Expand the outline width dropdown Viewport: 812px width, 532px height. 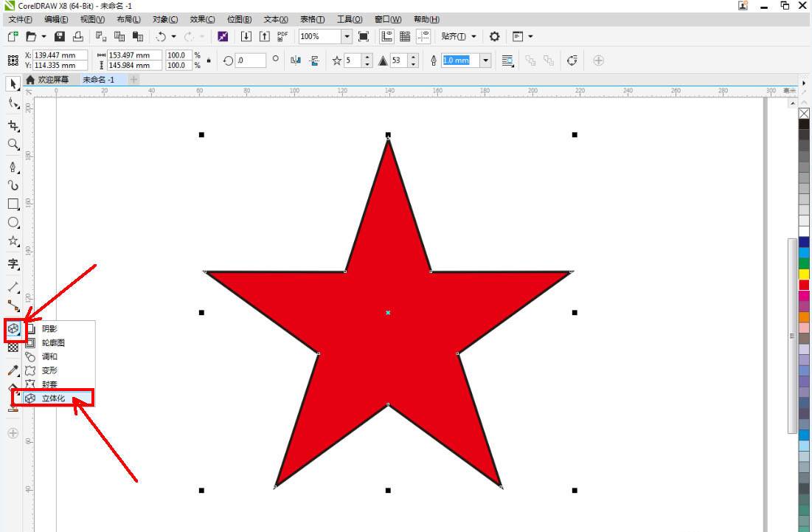(x=486, y=61)
